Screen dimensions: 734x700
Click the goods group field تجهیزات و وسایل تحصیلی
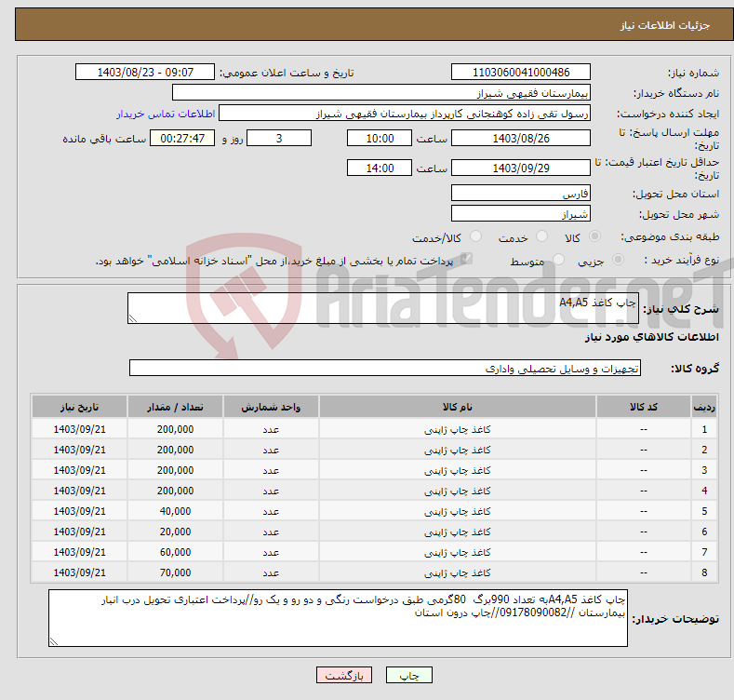[x=385, y=369]
